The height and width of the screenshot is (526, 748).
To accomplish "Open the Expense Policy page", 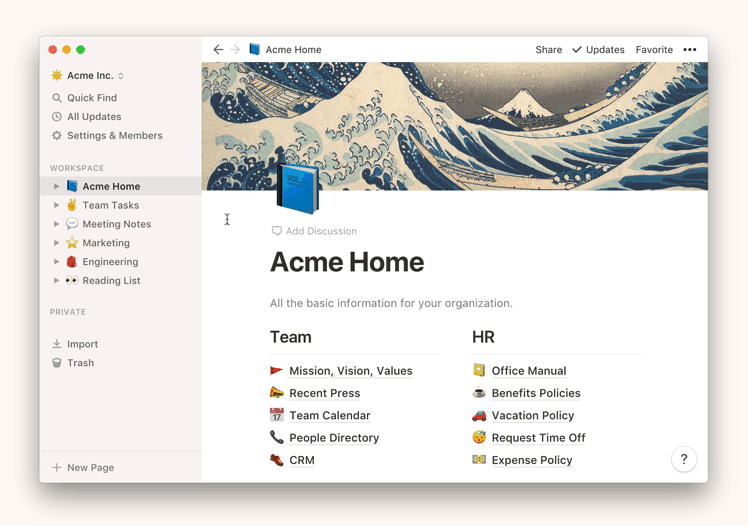I will tap(532, 460).
